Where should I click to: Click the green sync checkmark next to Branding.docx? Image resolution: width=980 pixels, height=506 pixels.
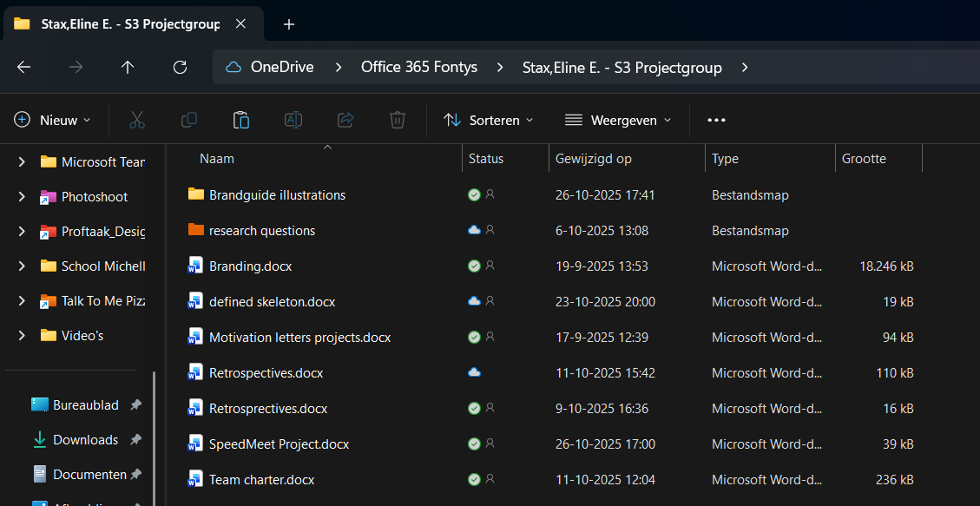click(474, 266)
